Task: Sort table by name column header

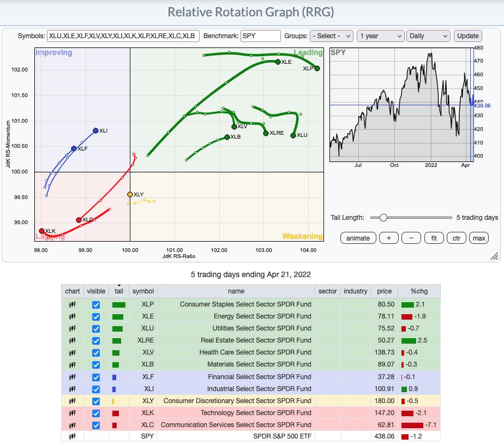Action: tap(236, 291)
